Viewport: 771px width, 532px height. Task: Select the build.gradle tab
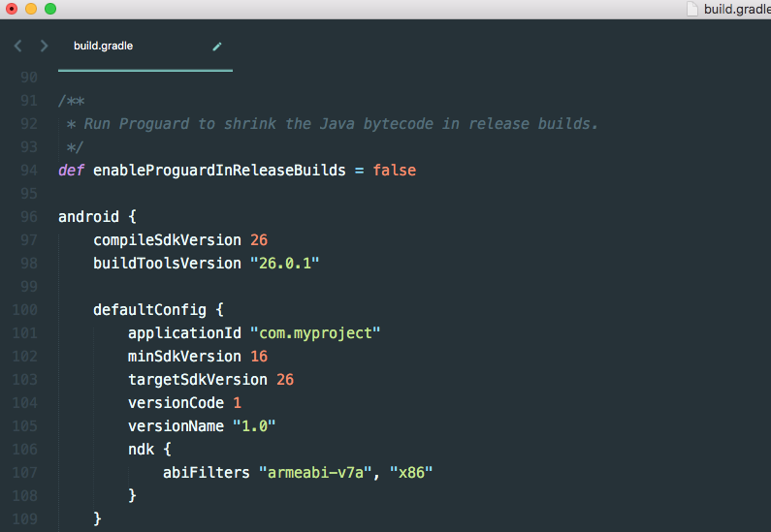pyautogui.click(x=145, y=47)
